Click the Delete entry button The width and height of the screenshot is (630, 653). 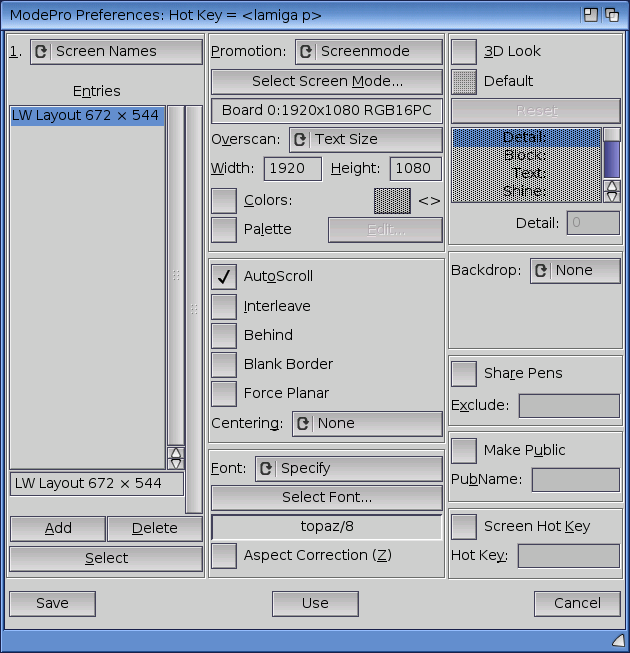[155, 528]
